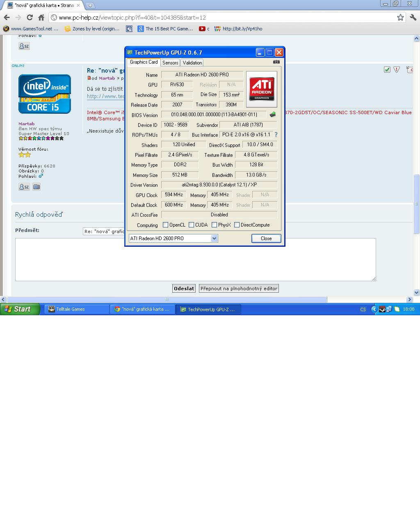Click the Odeslat submit button

pyautogui.click(x=184, y=288)
